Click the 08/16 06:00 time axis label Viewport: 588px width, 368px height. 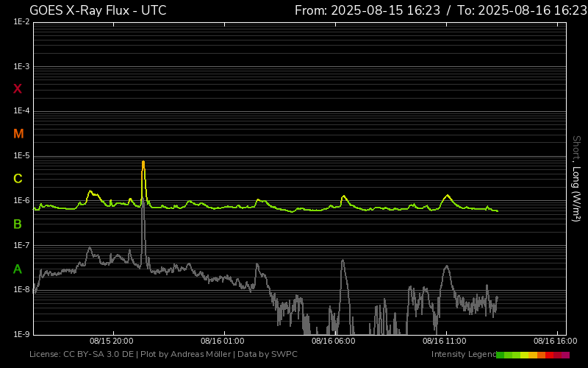pyautogui.click(x=334, y=342)
